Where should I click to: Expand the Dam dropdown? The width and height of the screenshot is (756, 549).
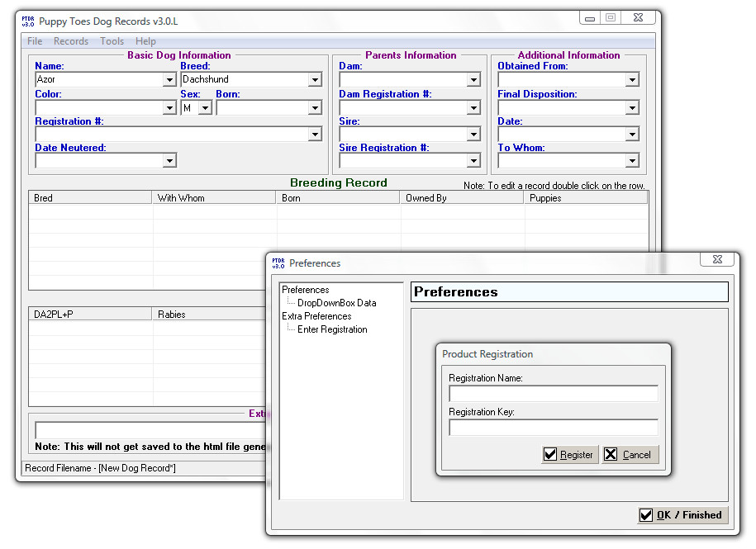474,79
